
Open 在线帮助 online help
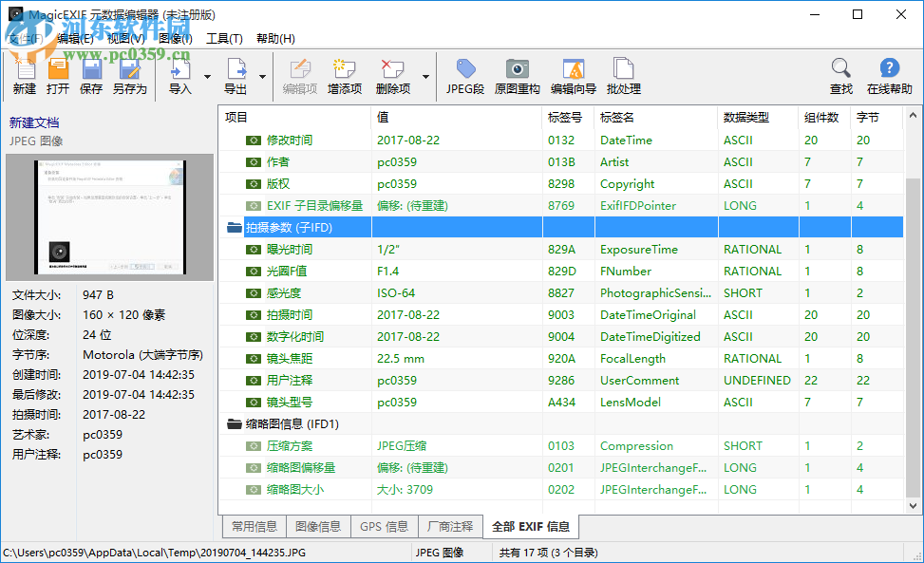coord(889,76)
